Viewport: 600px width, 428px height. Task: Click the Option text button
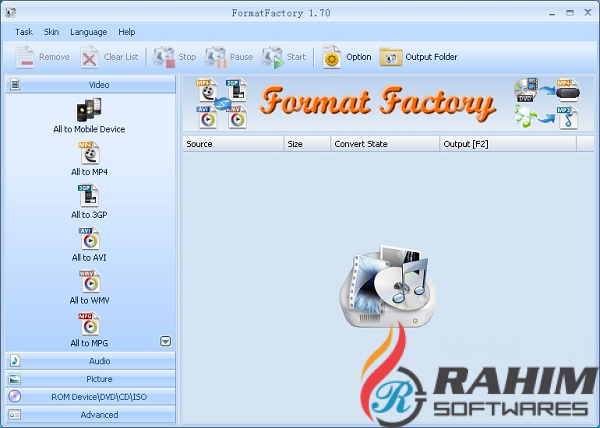tap(359, 57)
